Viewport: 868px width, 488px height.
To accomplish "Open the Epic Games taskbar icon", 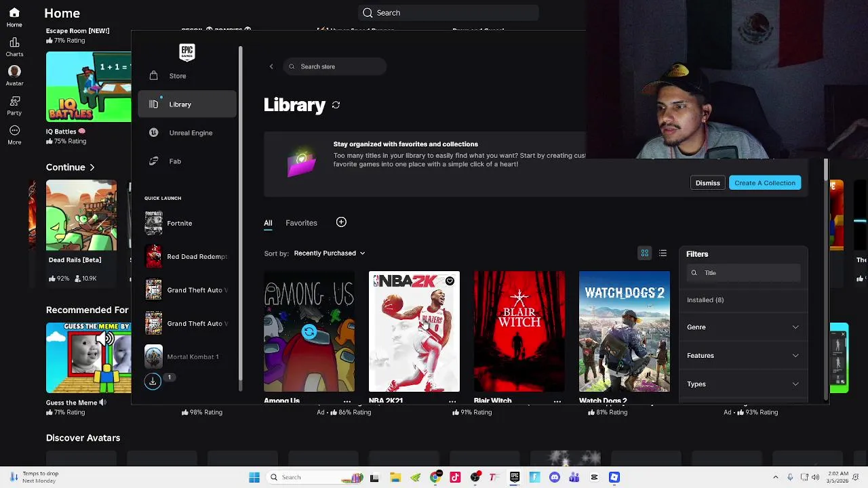I will [x=515, y=477].
